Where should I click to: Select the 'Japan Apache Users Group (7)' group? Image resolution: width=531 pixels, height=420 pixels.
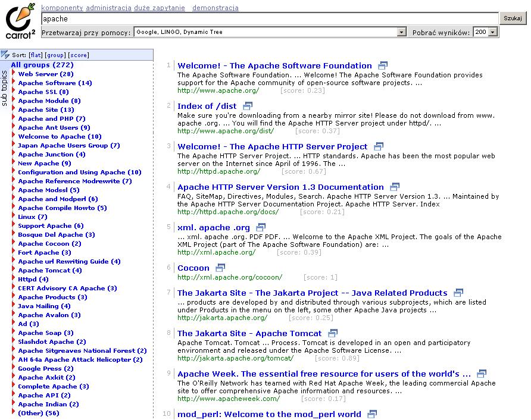68,145
